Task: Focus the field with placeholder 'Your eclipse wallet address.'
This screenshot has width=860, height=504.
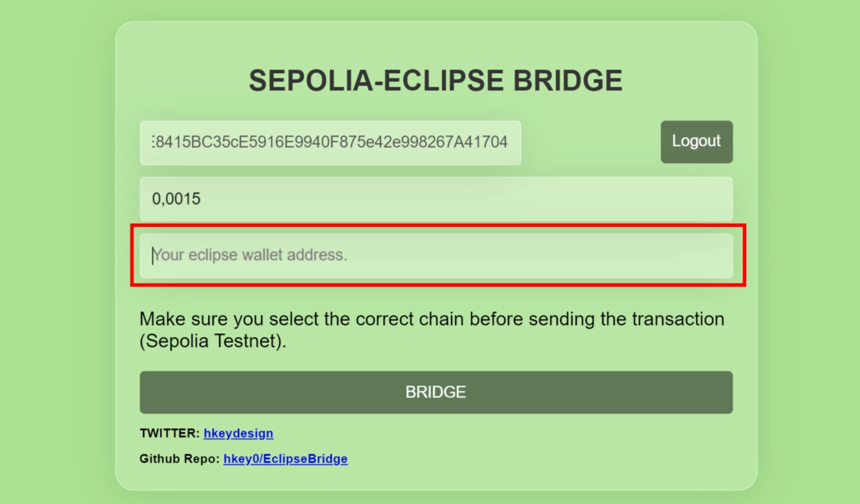Action: click(436, 256)
